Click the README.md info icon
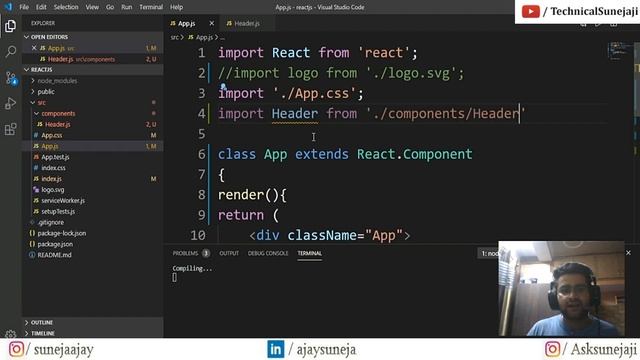This screenshot has width=640, height=360. pyautogui.click(x=32, y=255)
